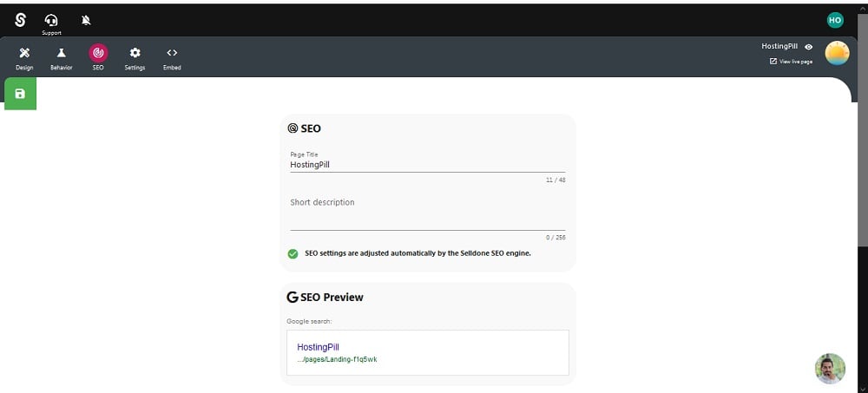The width and height of the screenshot is (868, 393).
Task: Click the 11 / 48 character counter
Action: 556,180
